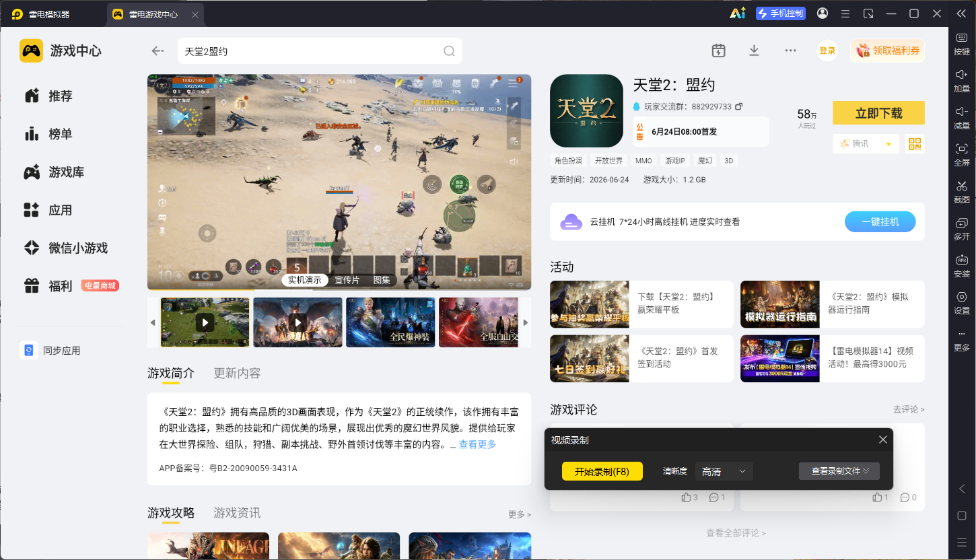Take a screenshot with 截图 scissors icon

(x=962, y=191)
